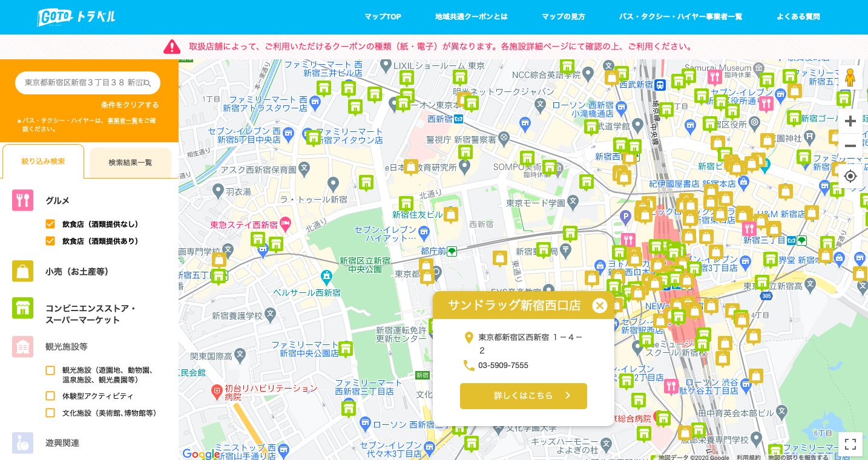
Task: Click the bag marker near 都庁前 station
Action: [x=427, y=268]
